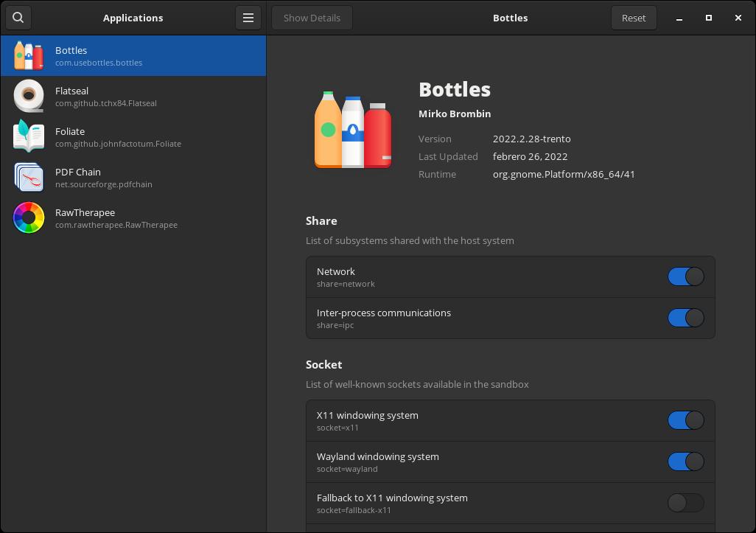The height and width of the screenshot is (533, 756).
Task: Open the search icon in header
Action: pyautogui.click(x=18, y=18)
